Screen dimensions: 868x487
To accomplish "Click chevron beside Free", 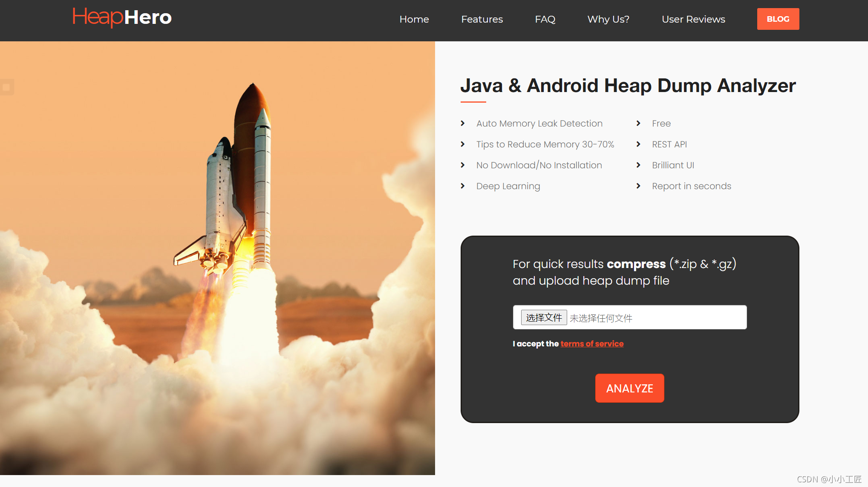I will (638, 124).
